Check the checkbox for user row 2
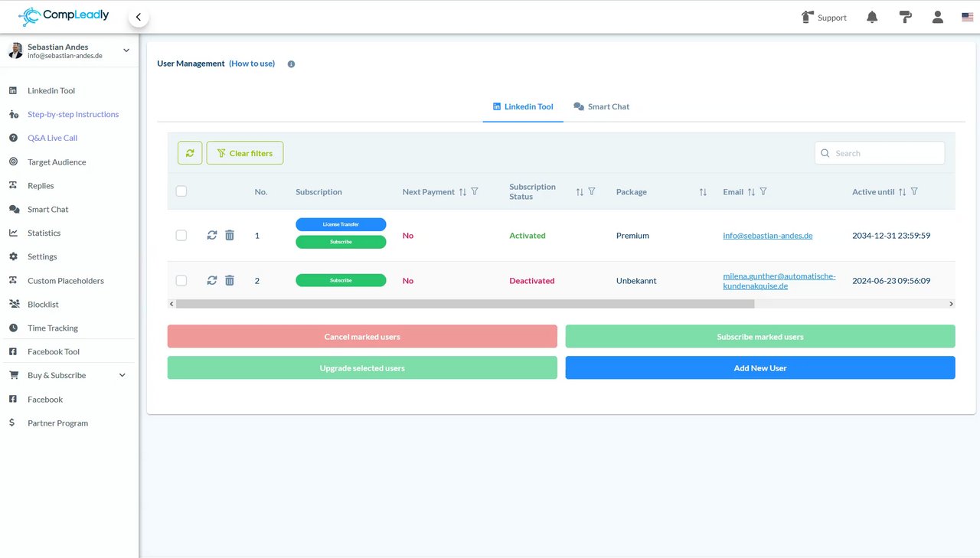The height and width of the screenshot is (558, 980). pos(181,281)
